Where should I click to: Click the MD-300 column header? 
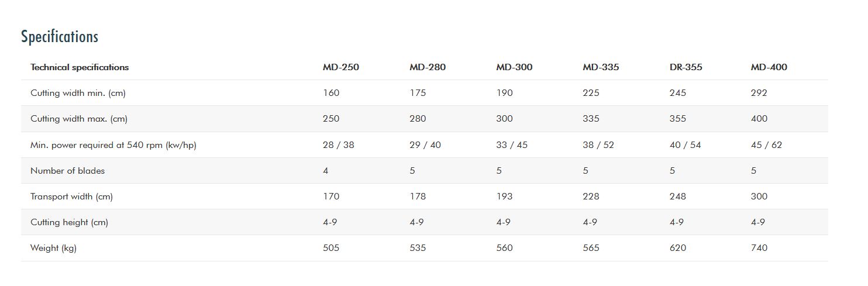[514, 67]
